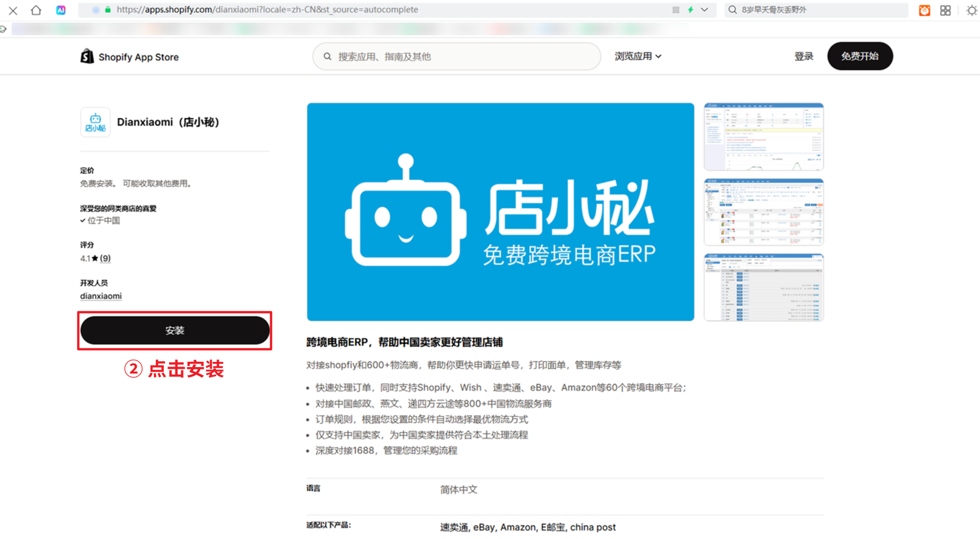Click the stop loading X icon
The height and width of the screenshot is (539, 980).
(x=13, y=10)
